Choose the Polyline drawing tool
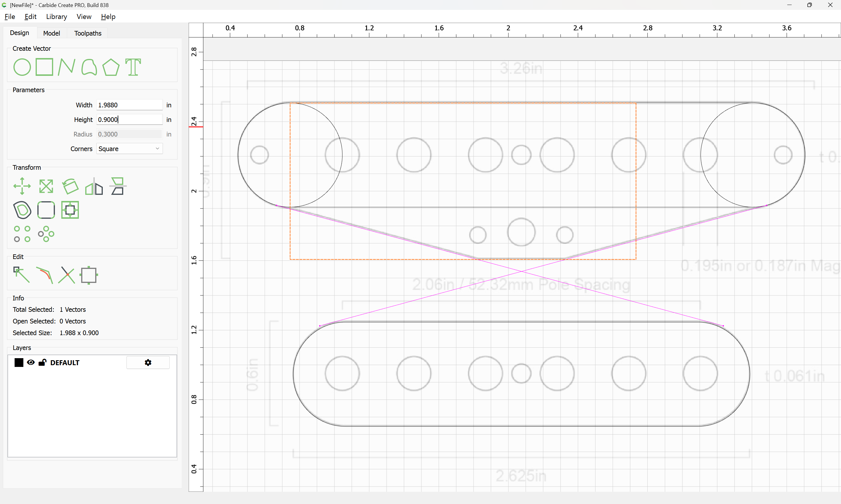 click(66, 67)
